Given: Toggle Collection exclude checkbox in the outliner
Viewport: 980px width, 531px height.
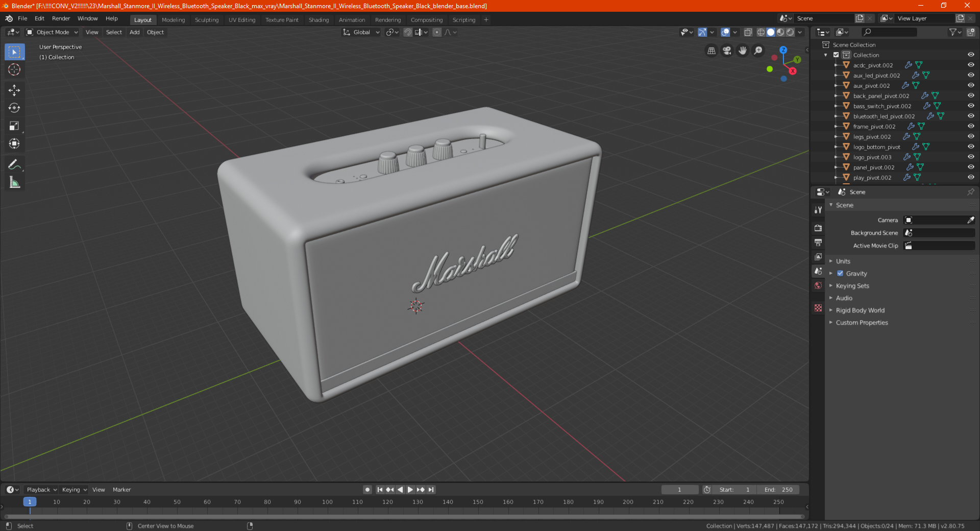Looking at the screenshot, I should pyautogui.click(x=836, y=55).
